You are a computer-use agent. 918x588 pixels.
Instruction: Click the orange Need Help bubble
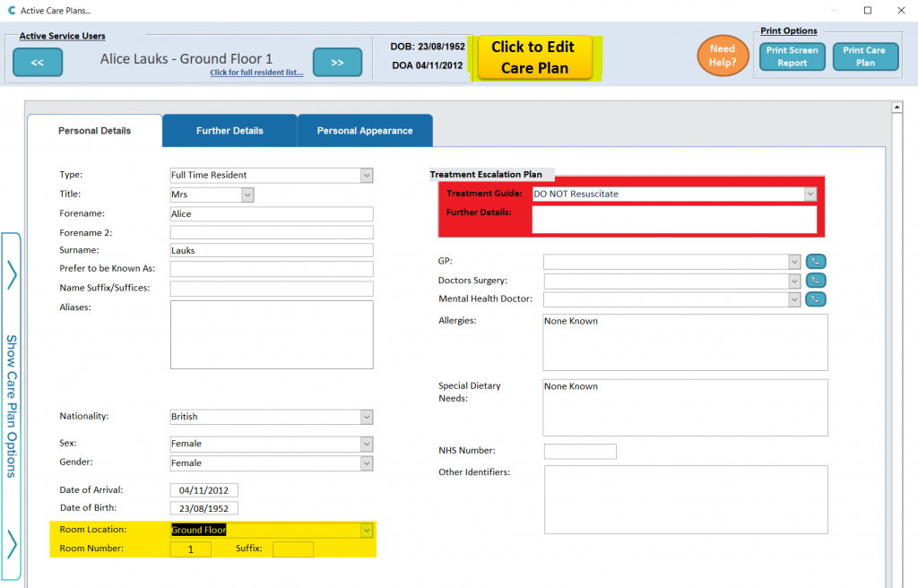click(x=722, y=56)
